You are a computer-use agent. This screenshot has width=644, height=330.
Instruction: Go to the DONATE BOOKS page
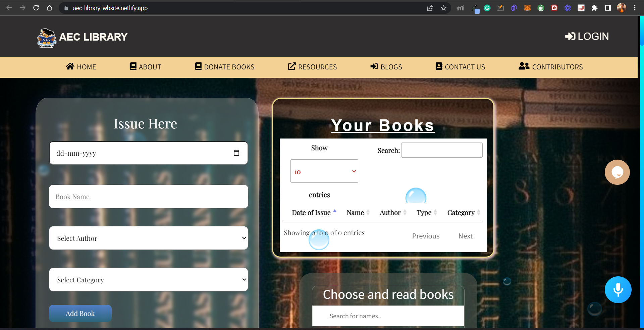(224, 67)
